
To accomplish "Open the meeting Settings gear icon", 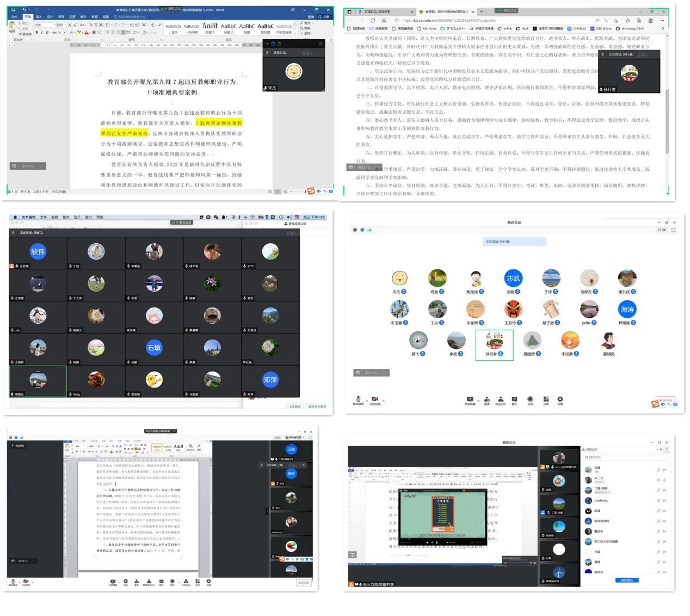I will pyautogui.click(x=560, y=400).
